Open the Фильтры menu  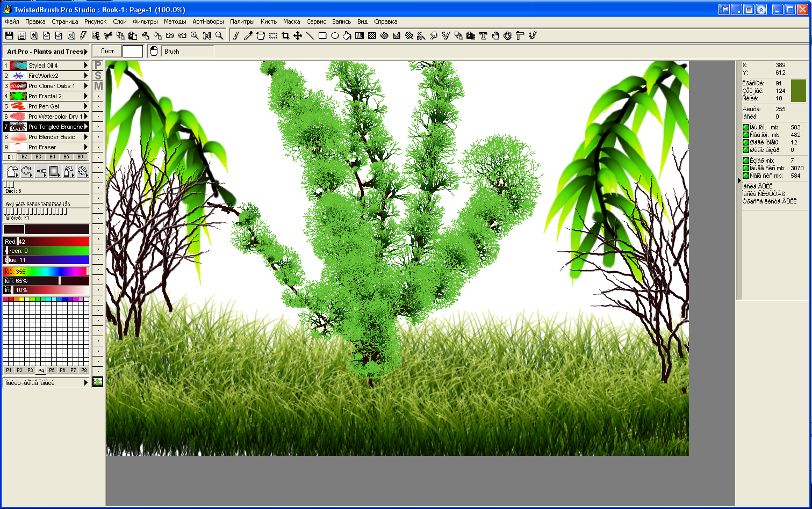(x=145, y=21)
